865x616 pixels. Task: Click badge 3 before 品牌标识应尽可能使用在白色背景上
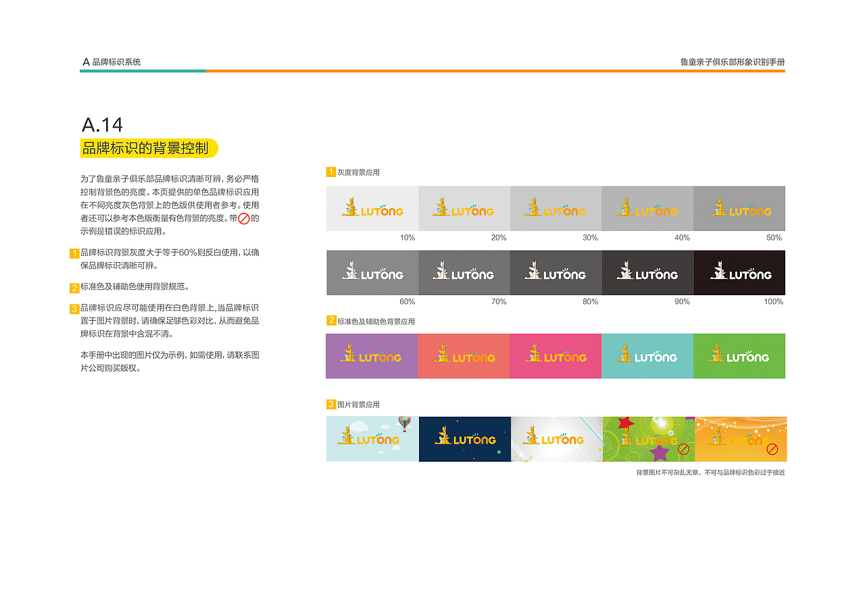[x=74, y=309]
